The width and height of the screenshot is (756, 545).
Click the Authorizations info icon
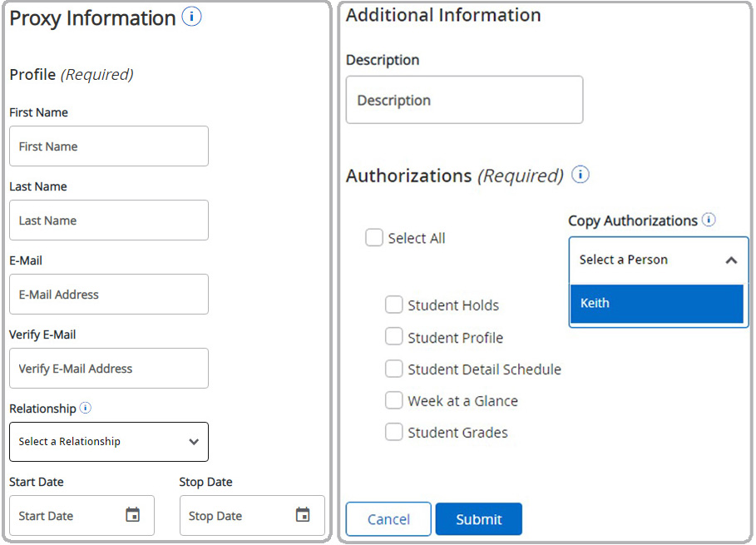click(x=581, y=175)
